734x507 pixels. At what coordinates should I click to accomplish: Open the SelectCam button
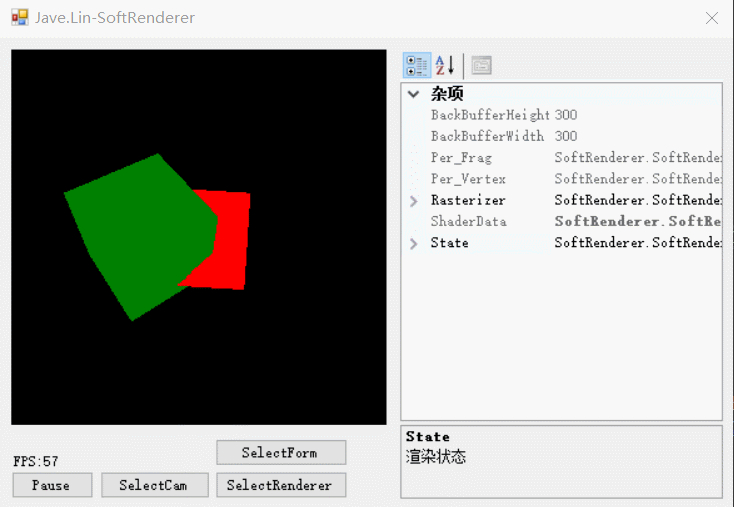tap(154, 485)
